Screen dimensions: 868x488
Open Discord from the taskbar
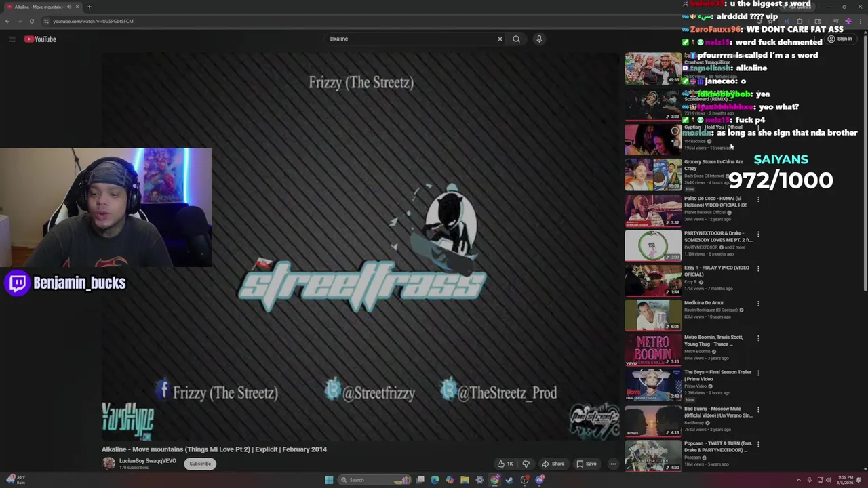(x=540, y=480)
